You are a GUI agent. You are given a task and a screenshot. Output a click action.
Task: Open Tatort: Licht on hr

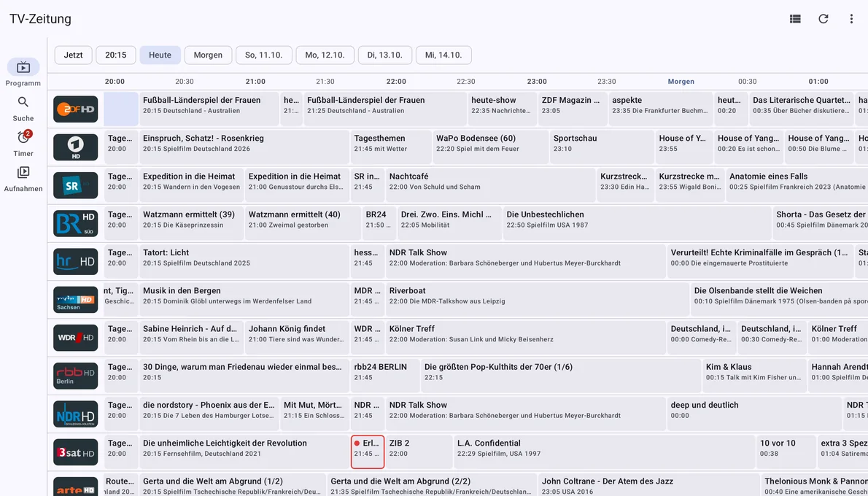coord(244,262)
